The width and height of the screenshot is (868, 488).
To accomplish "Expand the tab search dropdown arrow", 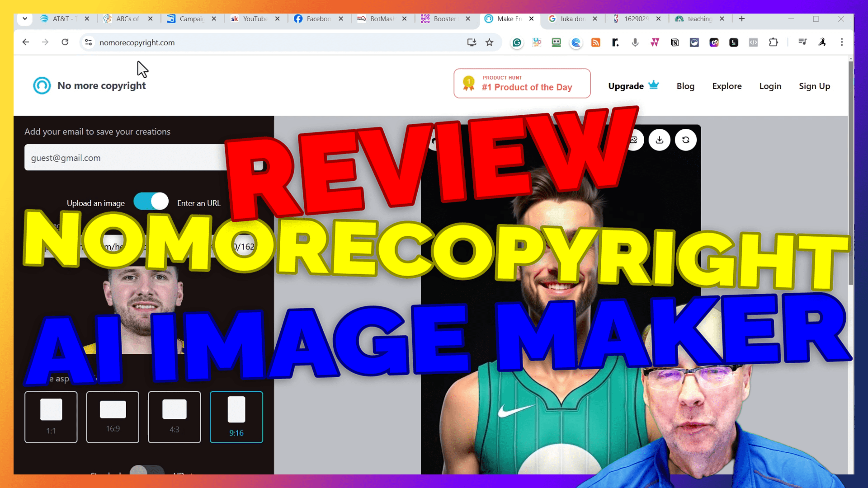I will point(25,19).
